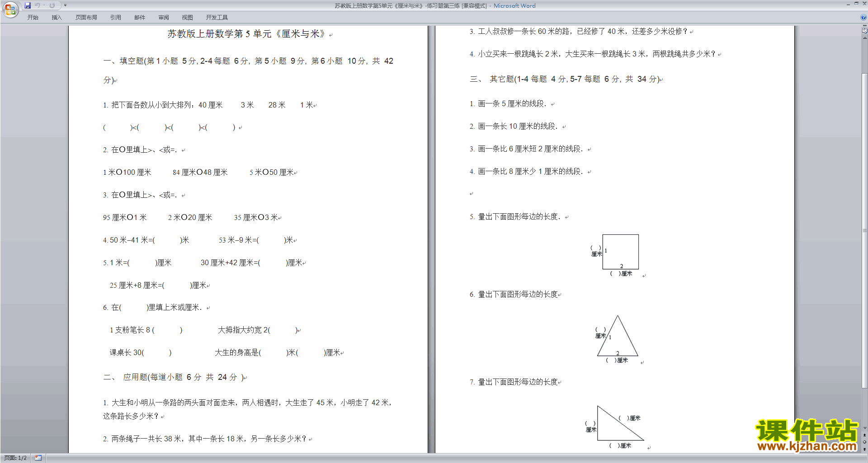The width and height of the screenshot is (868, 463).
Task: Switch to the 插入 ribbon tab
Action: 57,18
